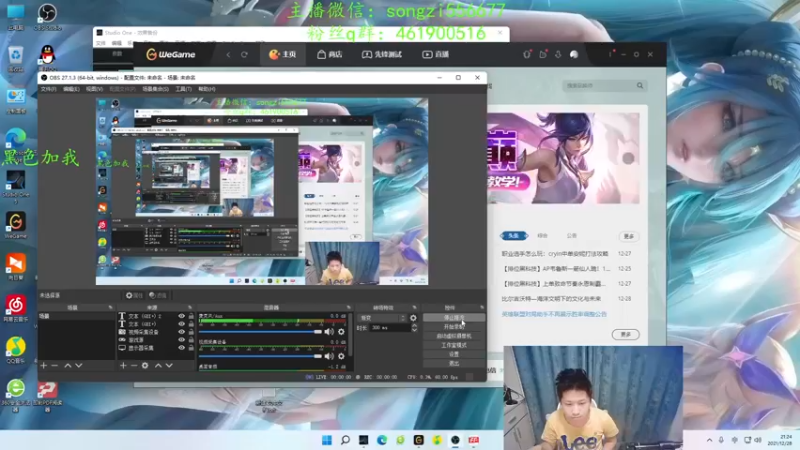Lock the 视频采集设备 source
The height and width of the screenshot is (450, 800).
[191, 332]
